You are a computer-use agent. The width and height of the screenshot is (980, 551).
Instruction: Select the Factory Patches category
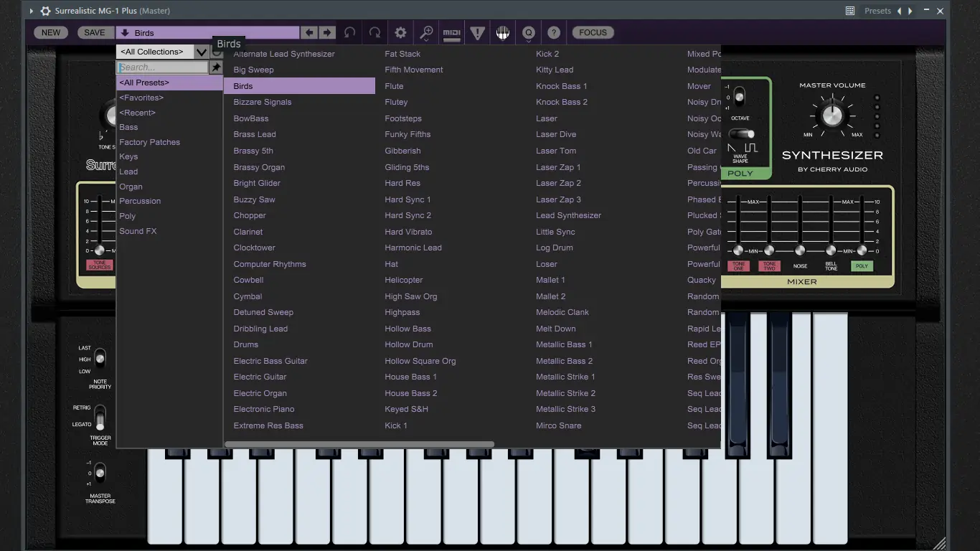point(169,142)
